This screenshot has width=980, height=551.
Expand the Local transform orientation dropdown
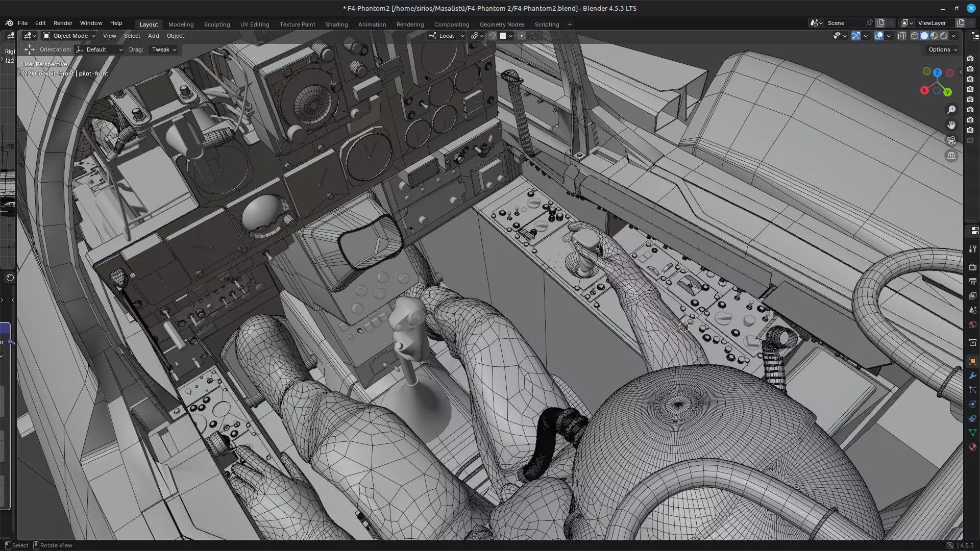click(x=447, y=36)
